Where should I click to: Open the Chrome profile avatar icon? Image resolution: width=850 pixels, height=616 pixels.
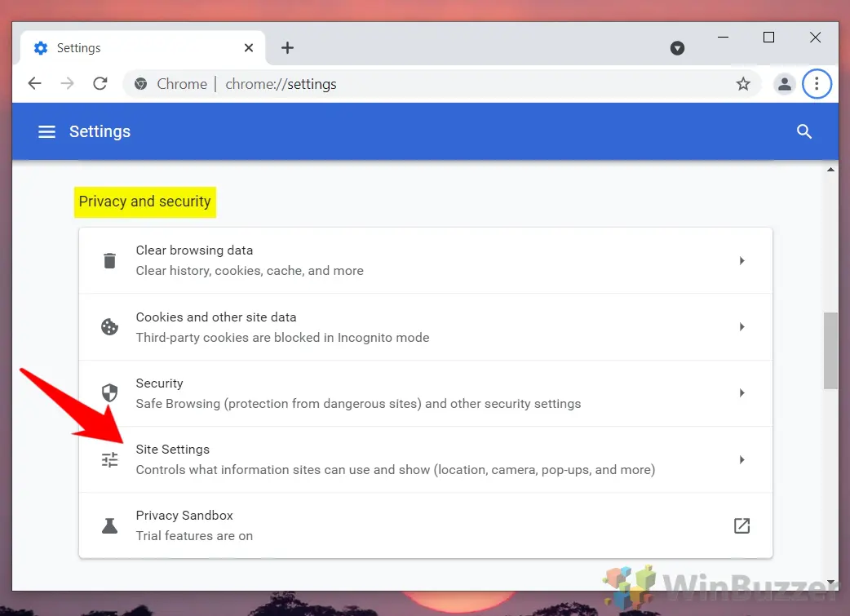click(x=784, y=83)
